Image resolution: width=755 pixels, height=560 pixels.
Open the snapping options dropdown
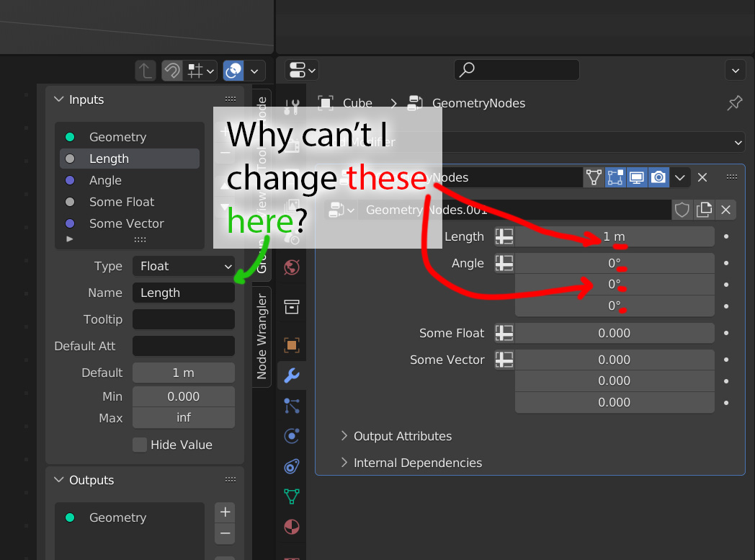200,71
